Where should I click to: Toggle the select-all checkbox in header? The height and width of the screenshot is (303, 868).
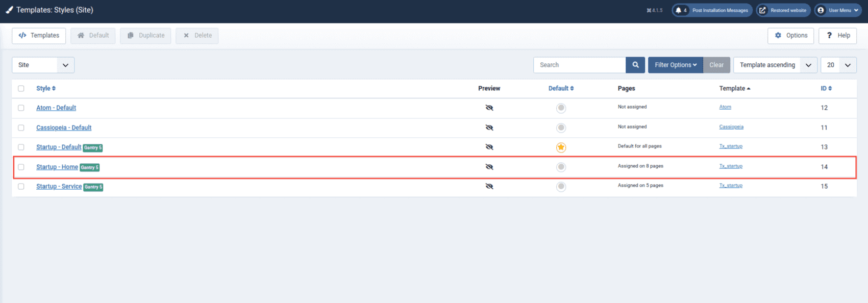[x=21, y=88]
